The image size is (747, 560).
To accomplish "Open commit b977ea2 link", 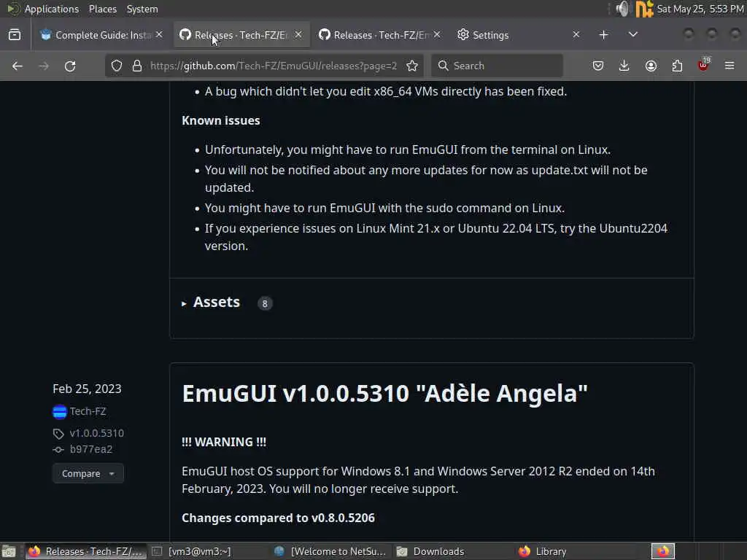I will (91, 449).
